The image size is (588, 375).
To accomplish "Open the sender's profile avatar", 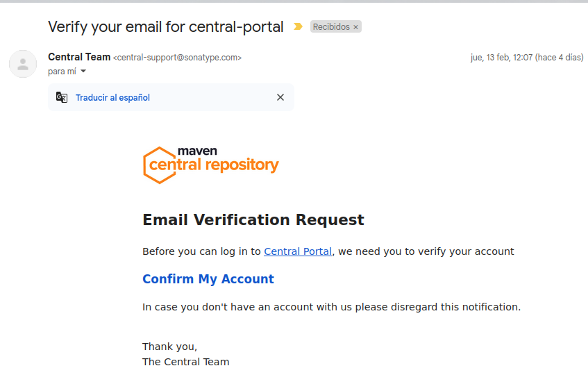I will pyautogui.click(x=23, y=64).
